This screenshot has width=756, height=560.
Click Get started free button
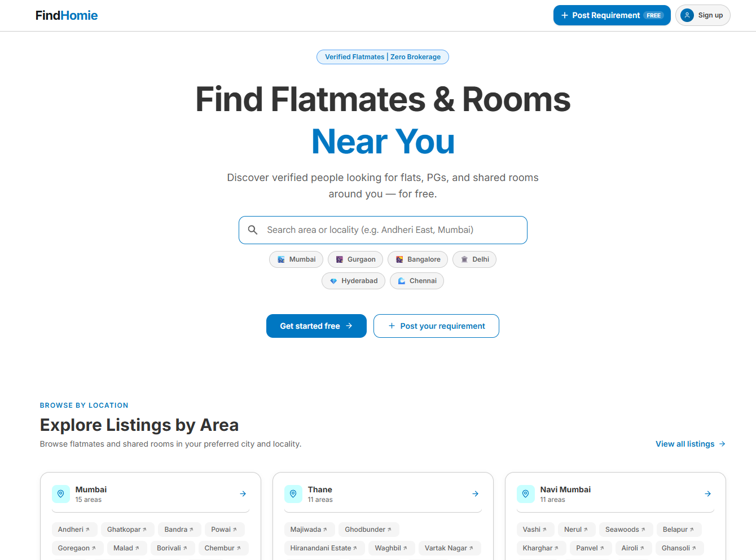click(317, 326)
